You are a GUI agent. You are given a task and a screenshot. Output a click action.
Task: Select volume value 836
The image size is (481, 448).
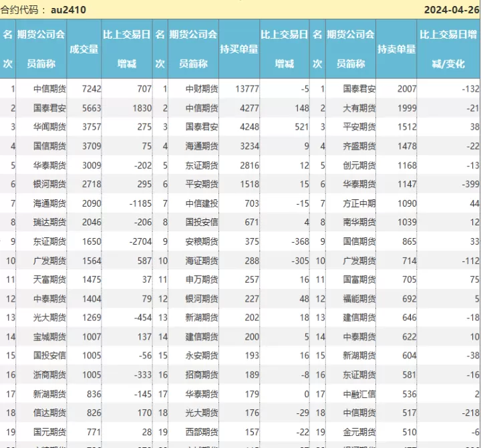(x=94, y=395)
